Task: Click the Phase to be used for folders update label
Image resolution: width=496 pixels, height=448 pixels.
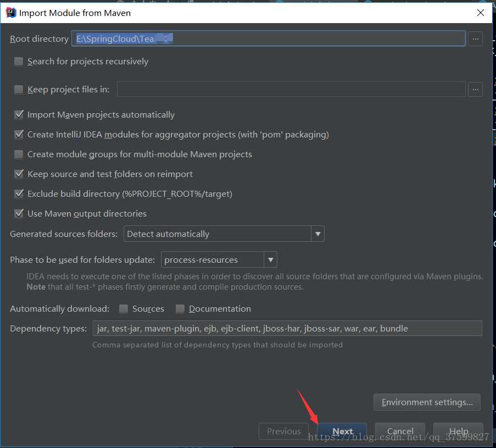Action: 82,260
